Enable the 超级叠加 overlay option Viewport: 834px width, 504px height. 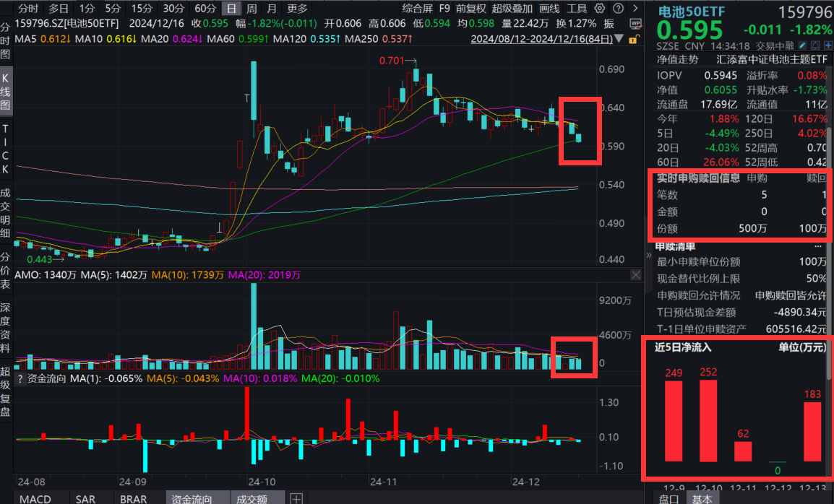[512, 9]
